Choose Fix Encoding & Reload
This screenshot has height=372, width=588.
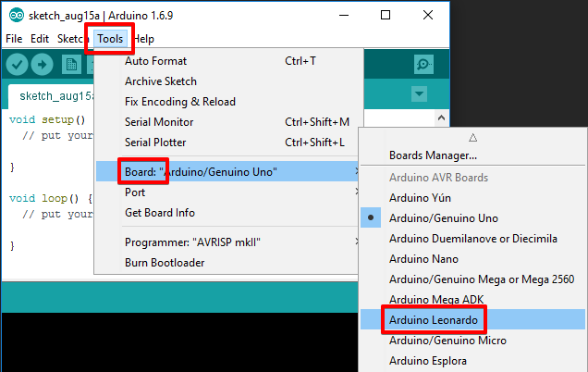pyautogui.click(x=228, y=102)
